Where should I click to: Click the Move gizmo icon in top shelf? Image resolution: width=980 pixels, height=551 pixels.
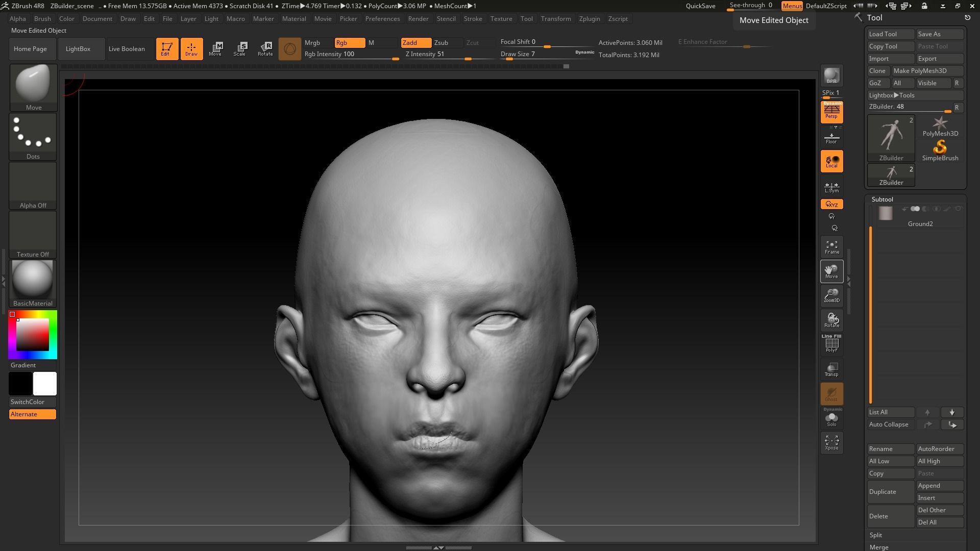pyautogui.click(x=215, y=49)
